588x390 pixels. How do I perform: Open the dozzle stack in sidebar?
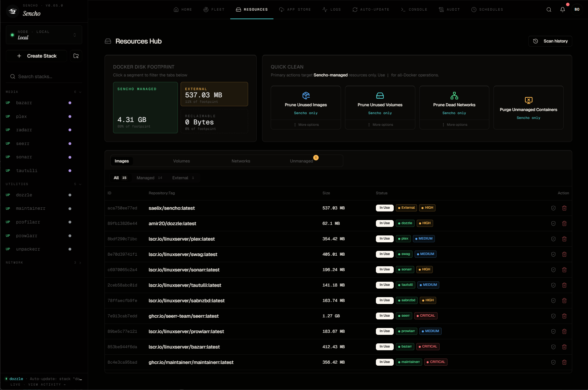(44, 195)
